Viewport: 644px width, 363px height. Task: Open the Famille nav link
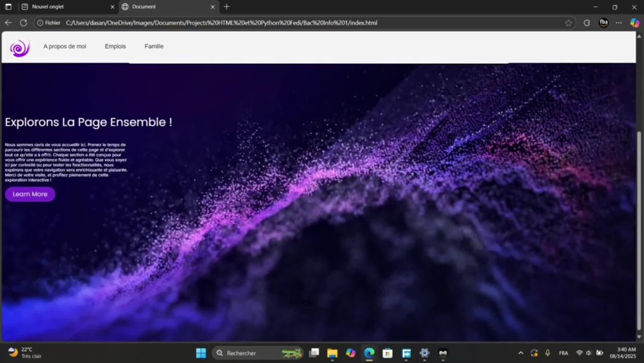[x=154, y=46]
